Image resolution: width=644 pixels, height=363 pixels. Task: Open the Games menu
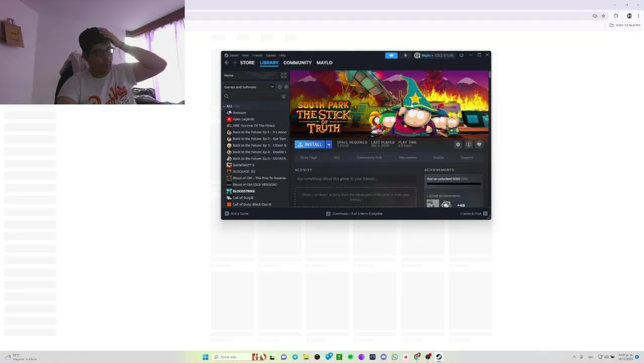271,55
